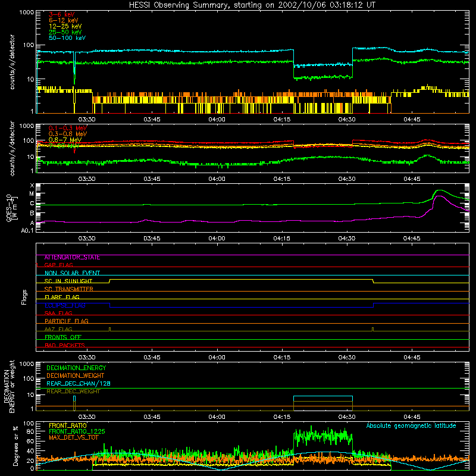Screen dimensions: 476x476
Task: Click '04:30' tick under the decimation panel
Action: coord(347,417)
